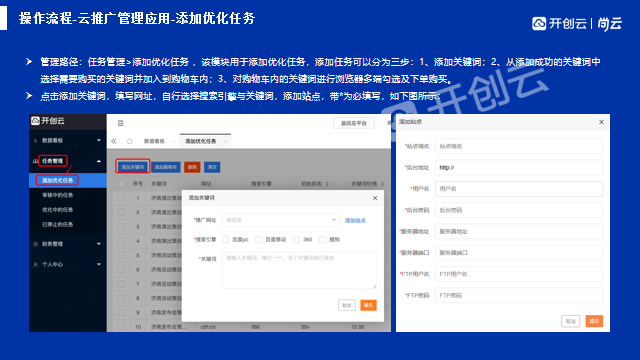Screen dimensions: 640x360
Task: Submit the 添加站点 dialog
Action: click(x=594, y=321)
